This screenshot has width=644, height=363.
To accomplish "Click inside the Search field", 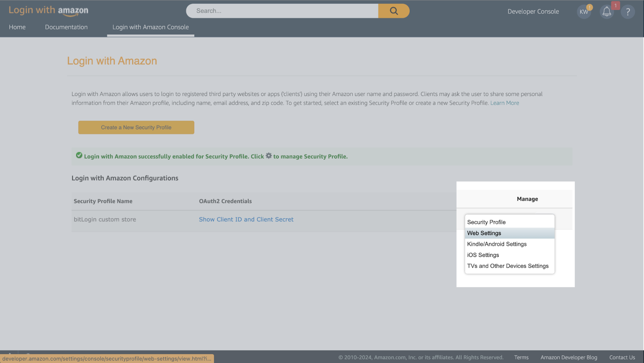I will pyautogui.click(x=282, y=11).
